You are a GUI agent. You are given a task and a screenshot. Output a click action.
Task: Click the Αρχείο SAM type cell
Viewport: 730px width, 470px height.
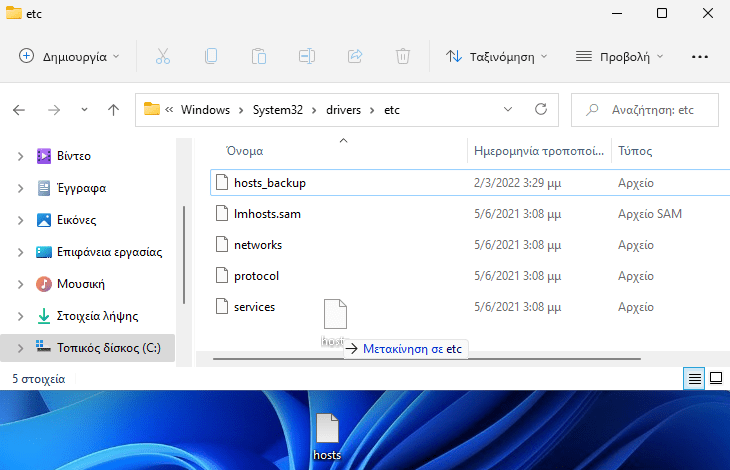pyautogui.click(x=649, y=214)
